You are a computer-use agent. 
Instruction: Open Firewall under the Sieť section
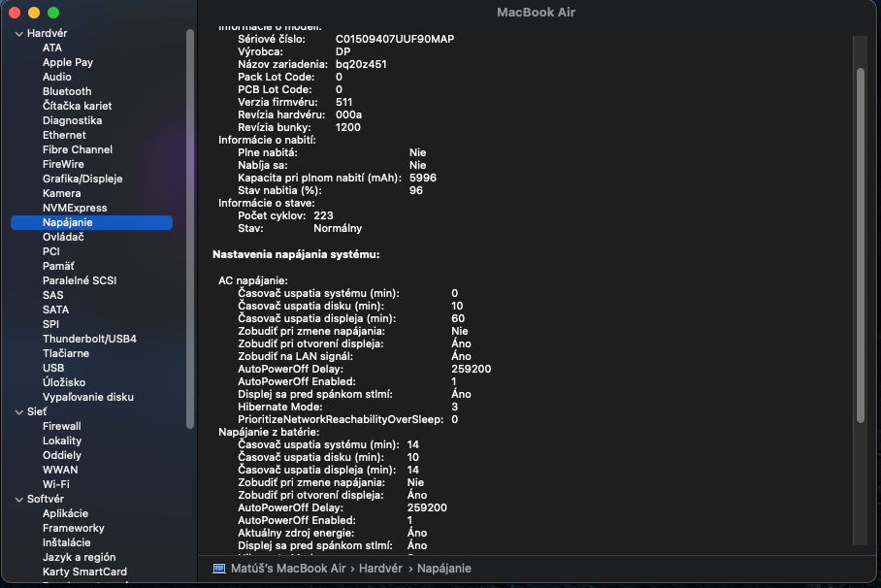[x=62, y=426]
